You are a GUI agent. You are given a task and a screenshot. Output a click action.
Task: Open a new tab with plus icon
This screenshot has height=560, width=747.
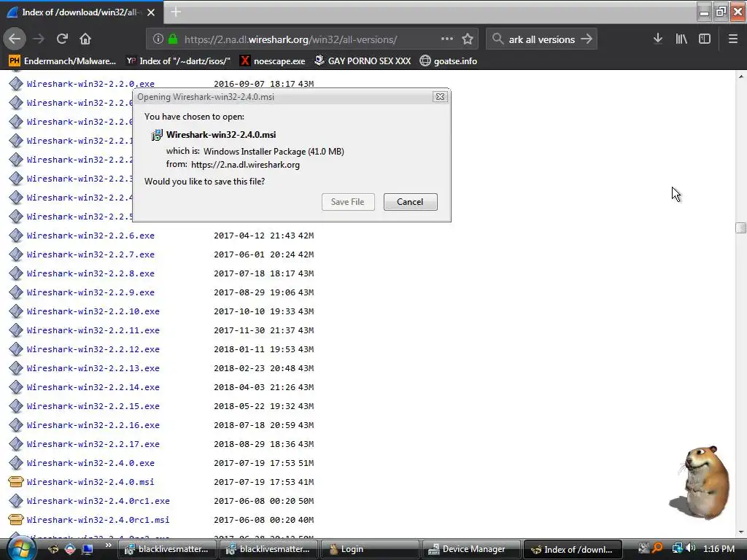coord(176,12)
